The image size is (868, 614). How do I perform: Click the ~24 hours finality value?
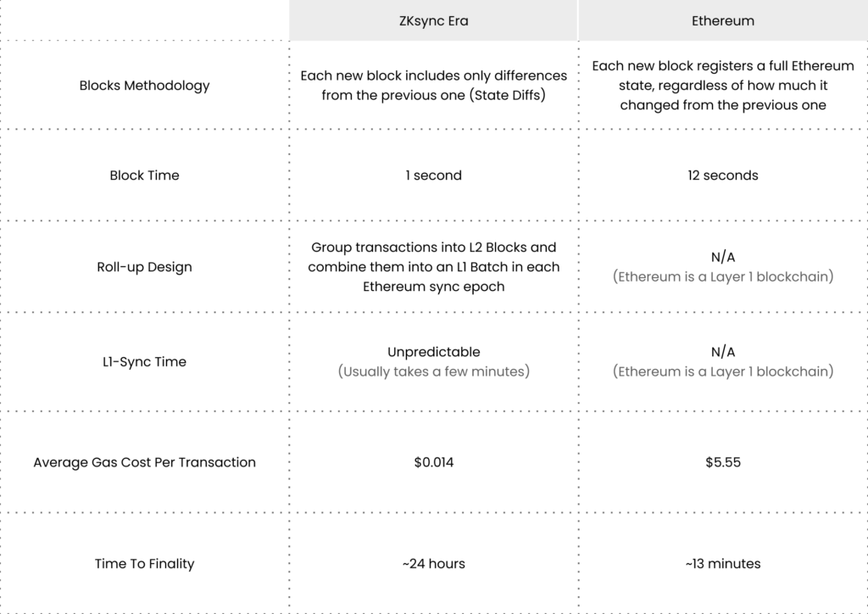[433, 563]
